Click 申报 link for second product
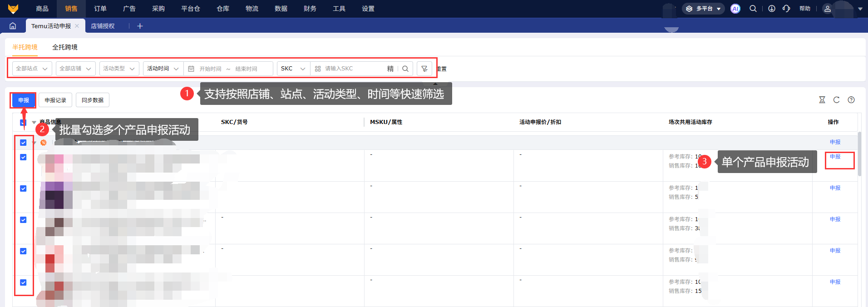This screenshot has width=868, height=307. [835, 188]
